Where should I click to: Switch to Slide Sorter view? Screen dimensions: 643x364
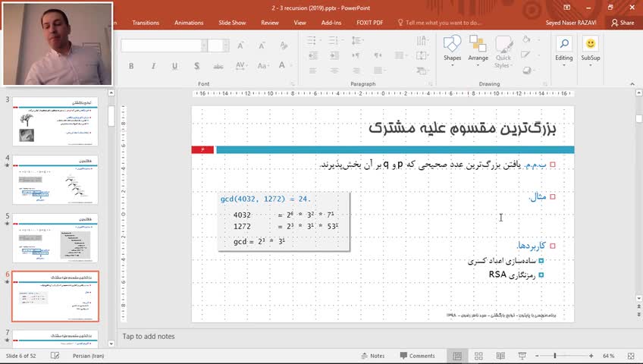coord(478,356)
